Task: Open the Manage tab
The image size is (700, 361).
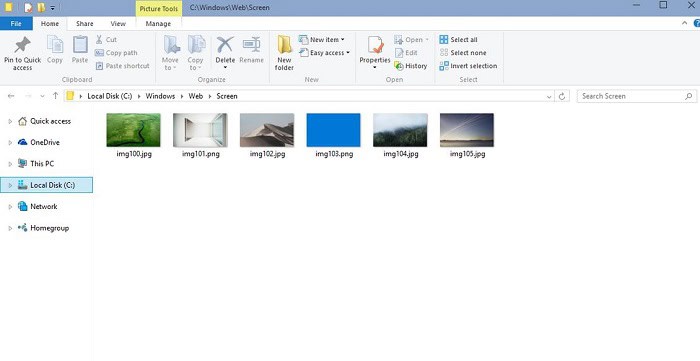Action: point(158,24)
